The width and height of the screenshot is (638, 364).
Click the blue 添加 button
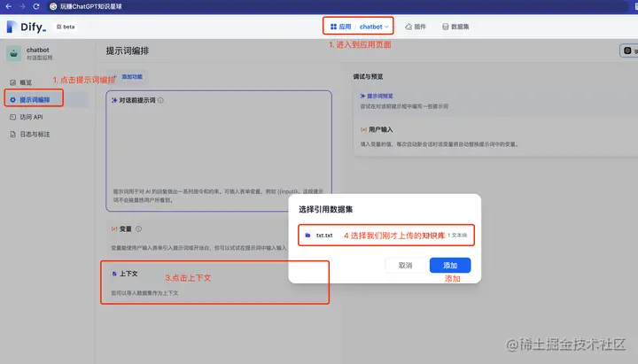tap(450, 265)
